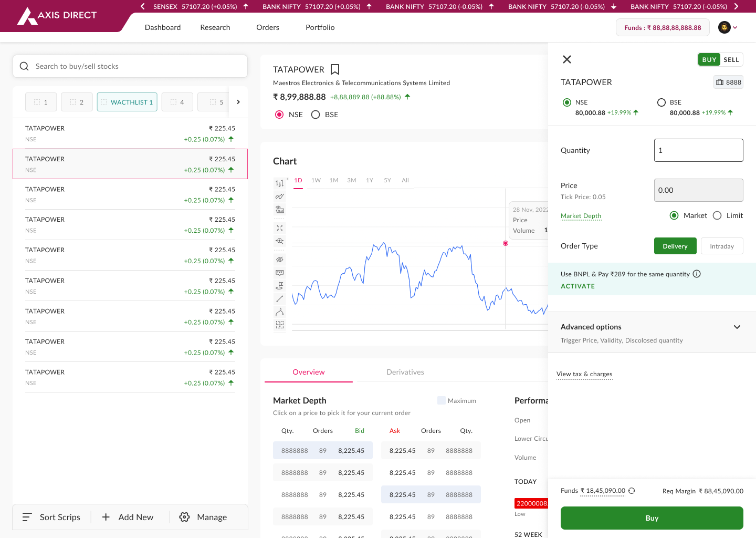The image size is (756, 538).
Task: Choose Delivery order type
Action: (x=675, y=246)
